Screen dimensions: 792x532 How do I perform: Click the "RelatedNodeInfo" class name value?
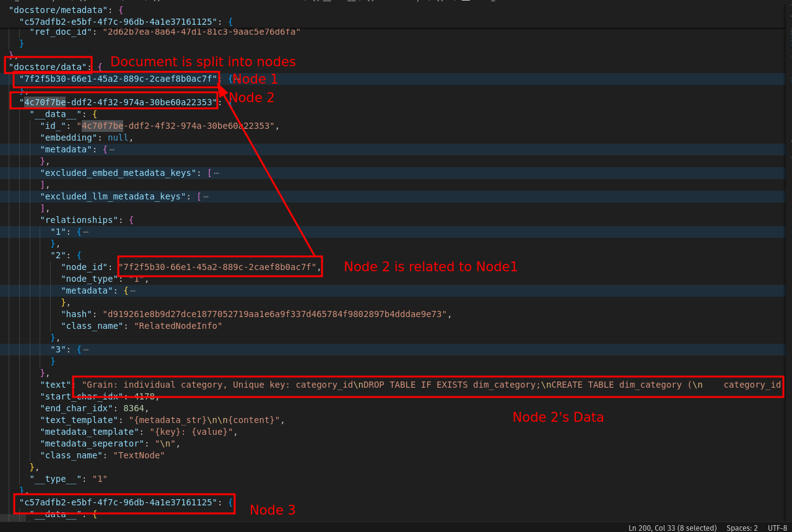178,326
